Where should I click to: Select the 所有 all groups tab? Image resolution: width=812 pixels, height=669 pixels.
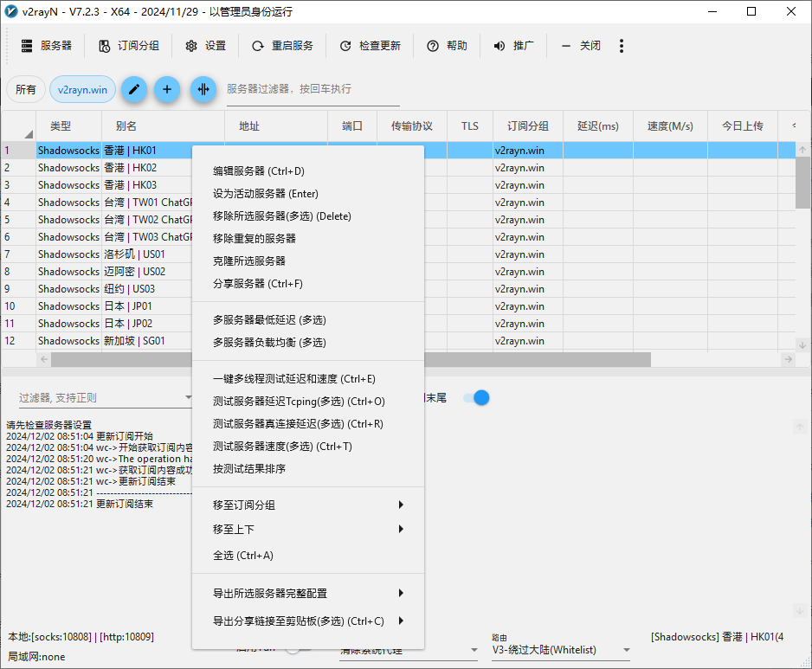[x=26, y=89]
